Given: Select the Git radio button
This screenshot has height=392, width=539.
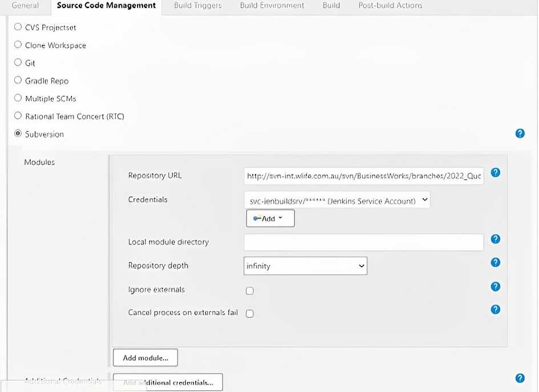Looking at the screenshot, I should pyautogui.click(x=18, y=63).
